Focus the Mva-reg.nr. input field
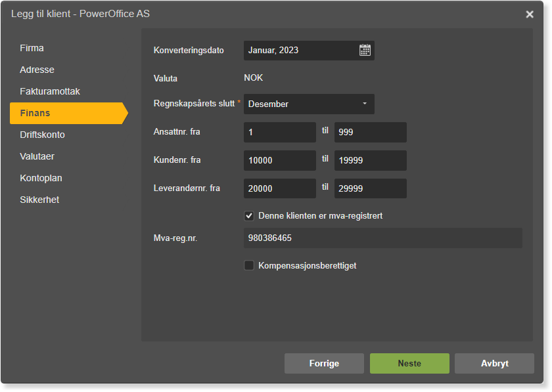This screenshot has width=552, height=392. (383, 238)
